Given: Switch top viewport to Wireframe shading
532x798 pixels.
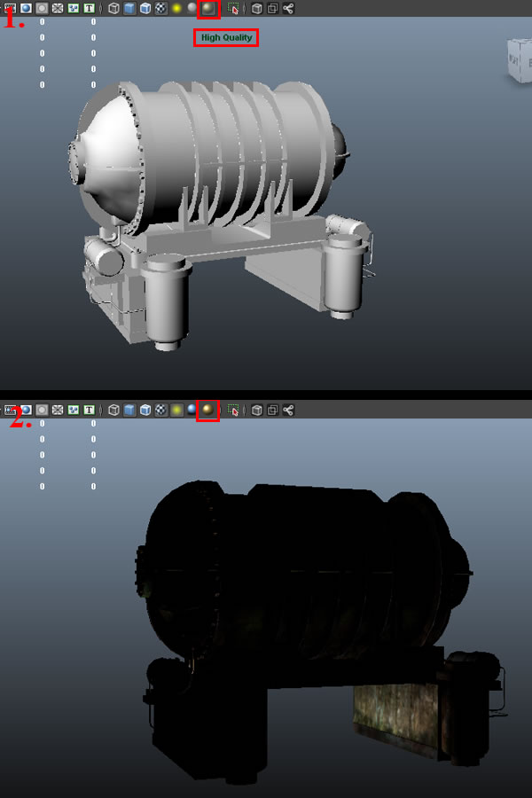Looking at the screenshot, I should pyautogui.click(x=114, y=8).
